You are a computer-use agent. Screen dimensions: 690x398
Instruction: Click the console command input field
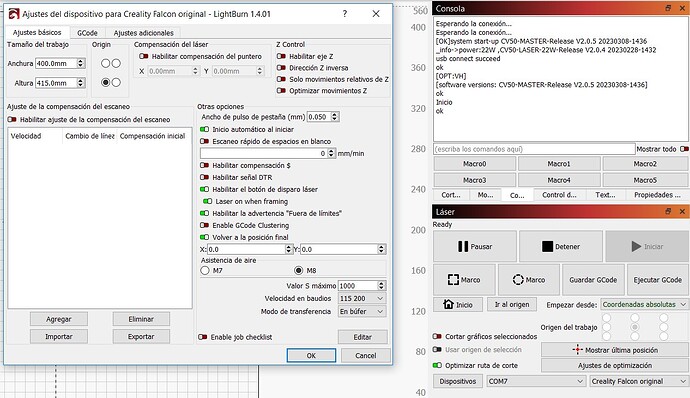coord(534,149)
